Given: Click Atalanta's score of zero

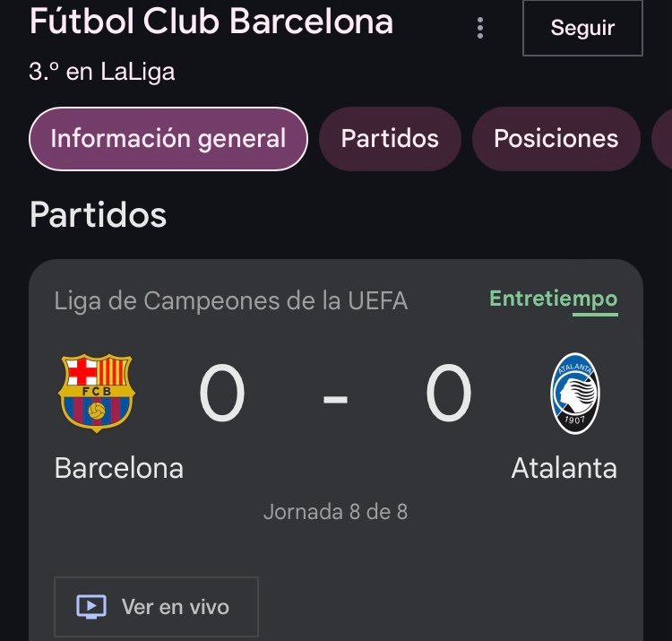Looking at the screenshot, I should coord(448,393).
